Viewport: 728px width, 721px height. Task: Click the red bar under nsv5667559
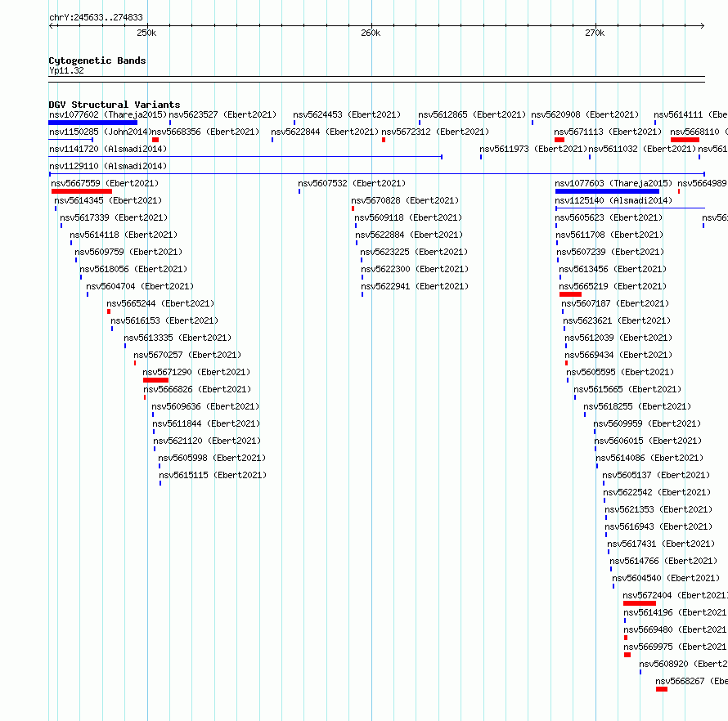pos(82,191)
